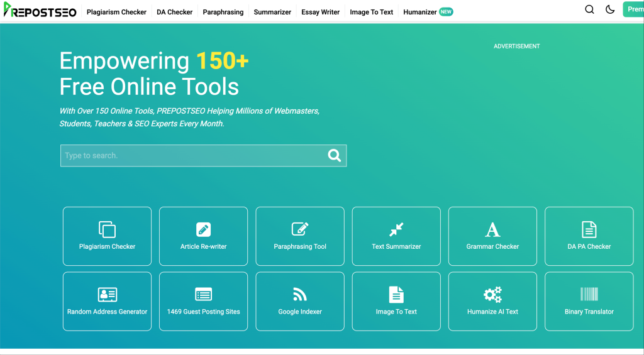Toggle dark mode moon icon
Viewport: 644px width, 355px height.
point(610,9)
